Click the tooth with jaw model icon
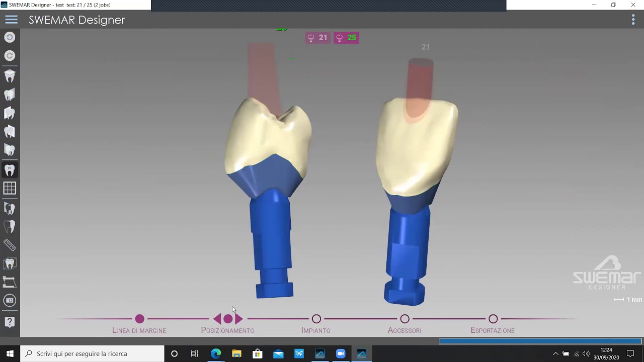 tap(10, 208)
